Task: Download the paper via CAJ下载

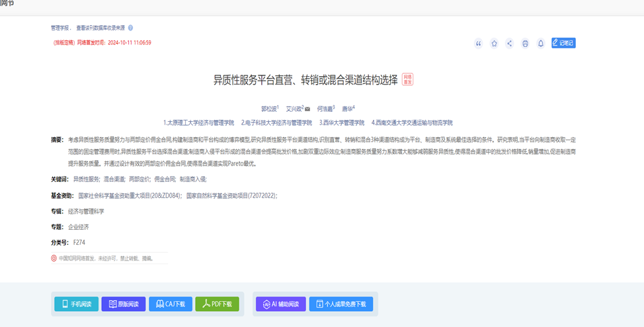Action: pos(171,304)
